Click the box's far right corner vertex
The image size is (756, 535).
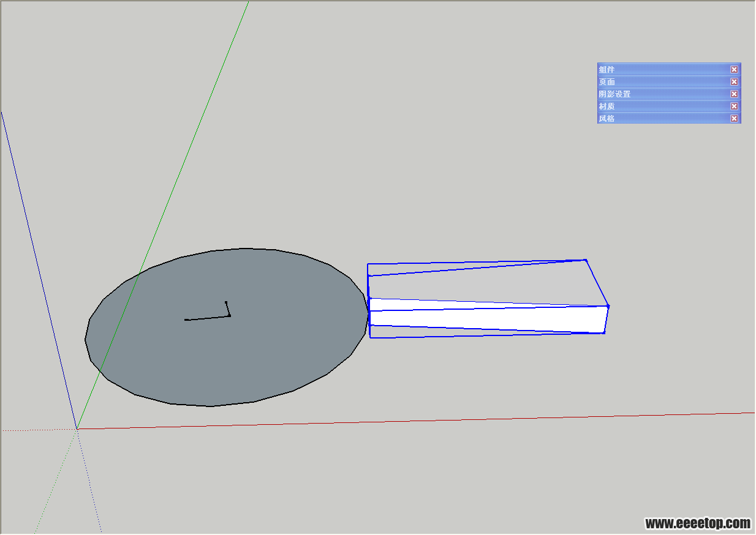[608, 306]
